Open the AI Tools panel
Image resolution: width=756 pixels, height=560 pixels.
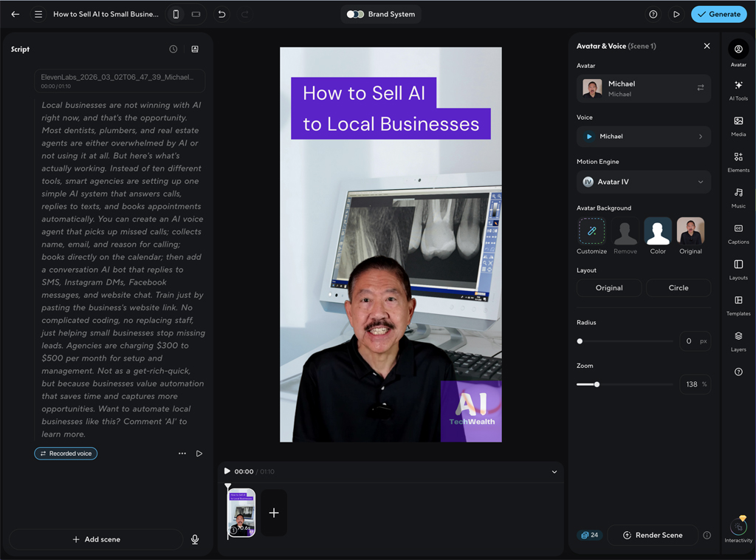738,91
